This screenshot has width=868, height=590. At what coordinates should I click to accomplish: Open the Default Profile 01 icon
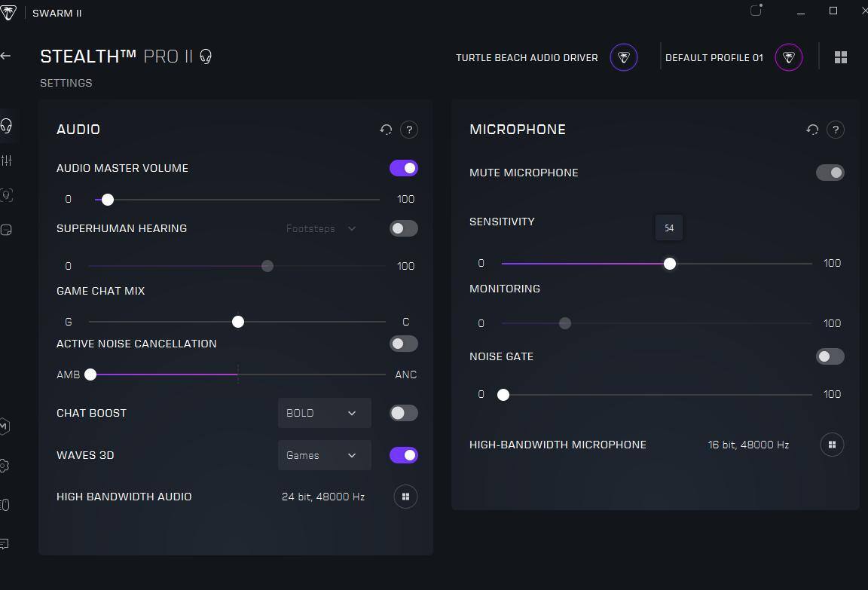[x=788, y=57]
